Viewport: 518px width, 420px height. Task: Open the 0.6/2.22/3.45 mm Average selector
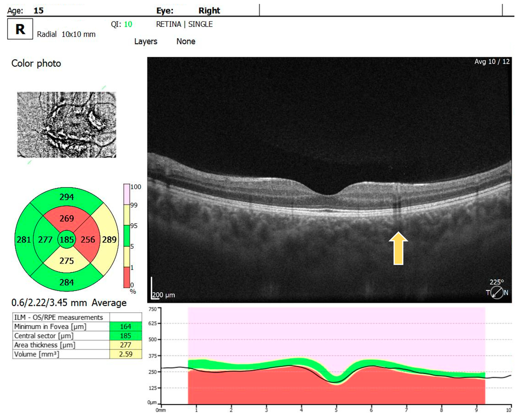pyautogui.click(x=69, y=303)
